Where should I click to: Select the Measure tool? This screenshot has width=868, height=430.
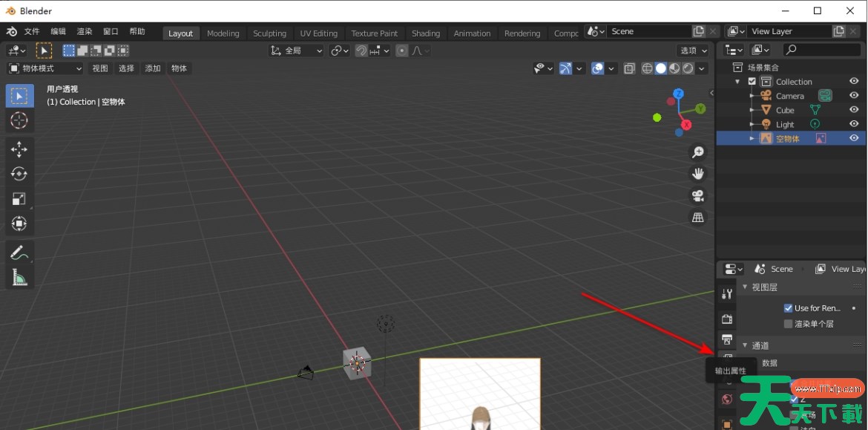click(x=19, y=278)
